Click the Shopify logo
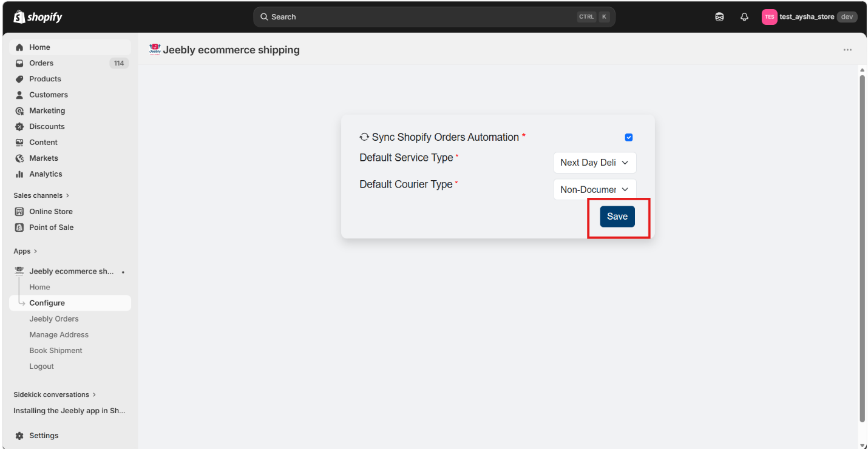Image resolution: width=868 pixels, height=449 pixels. coord(38,16)
